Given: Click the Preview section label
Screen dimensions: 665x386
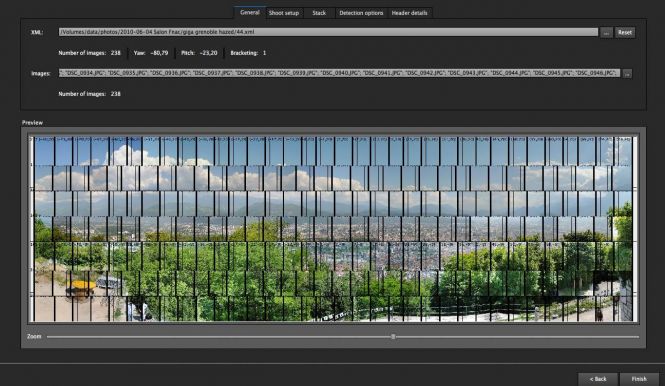Looking at the screenshot, I should pos(32,123).
